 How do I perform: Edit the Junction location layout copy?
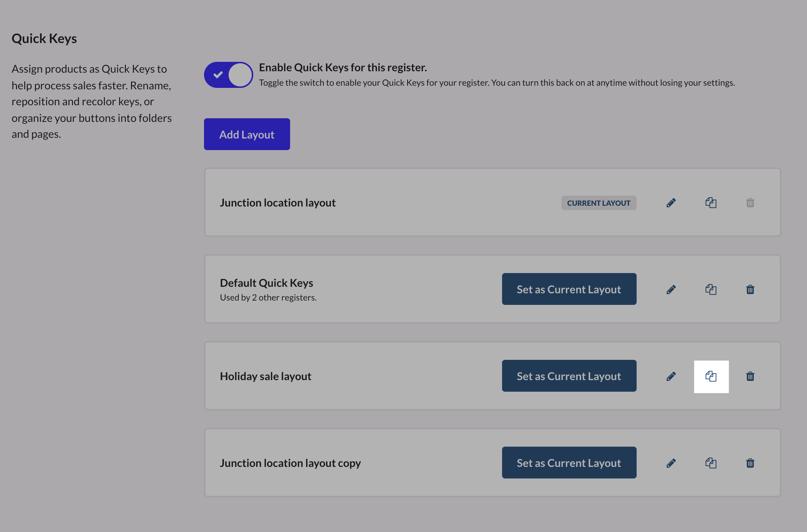[x=671, y=463]
